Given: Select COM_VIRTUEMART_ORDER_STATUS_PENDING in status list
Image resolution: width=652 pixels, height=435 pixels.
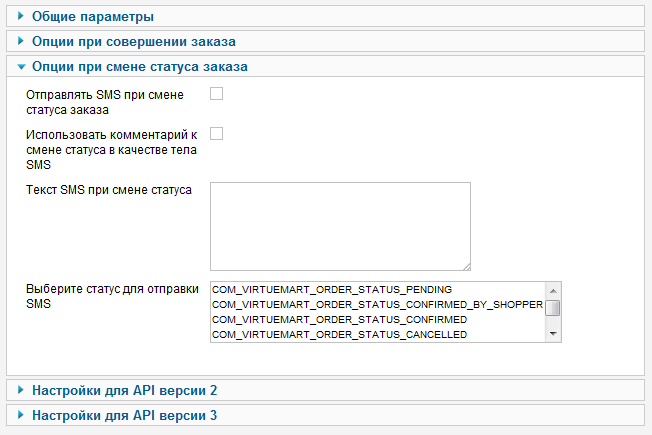Looking at the screenshot, I should pyautogui.click(x=325, y=289).
